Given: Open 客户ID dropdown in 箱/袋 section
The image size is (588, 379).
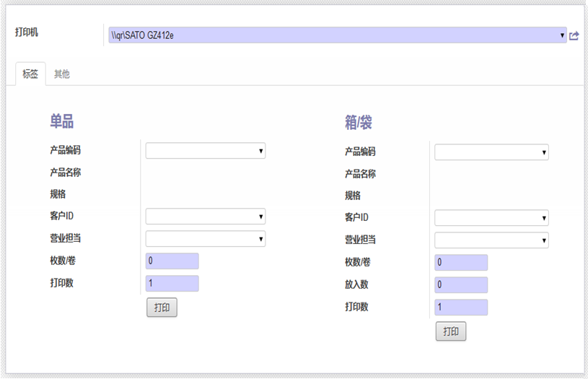Looking at the screenshot, I should click(x=491, y=218).
